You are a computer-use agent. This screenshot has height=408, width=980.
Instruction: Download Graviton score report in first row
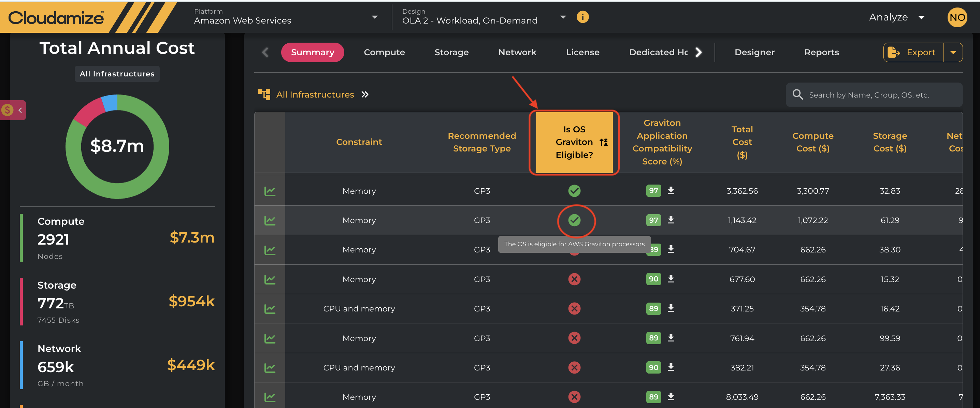tap(671, 190)
